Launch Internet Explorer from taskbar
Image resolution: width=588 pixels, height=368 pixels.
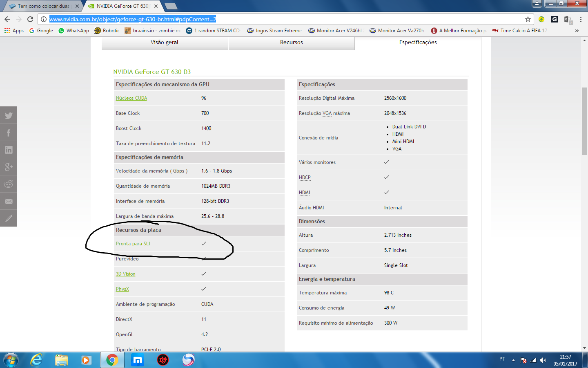point(36,360)
